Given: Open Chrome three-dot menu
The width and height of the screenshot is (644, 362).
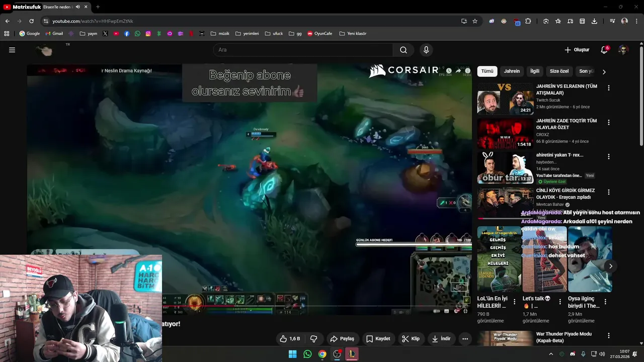Looking at the screenshot, I should click(x=636, y=21).
